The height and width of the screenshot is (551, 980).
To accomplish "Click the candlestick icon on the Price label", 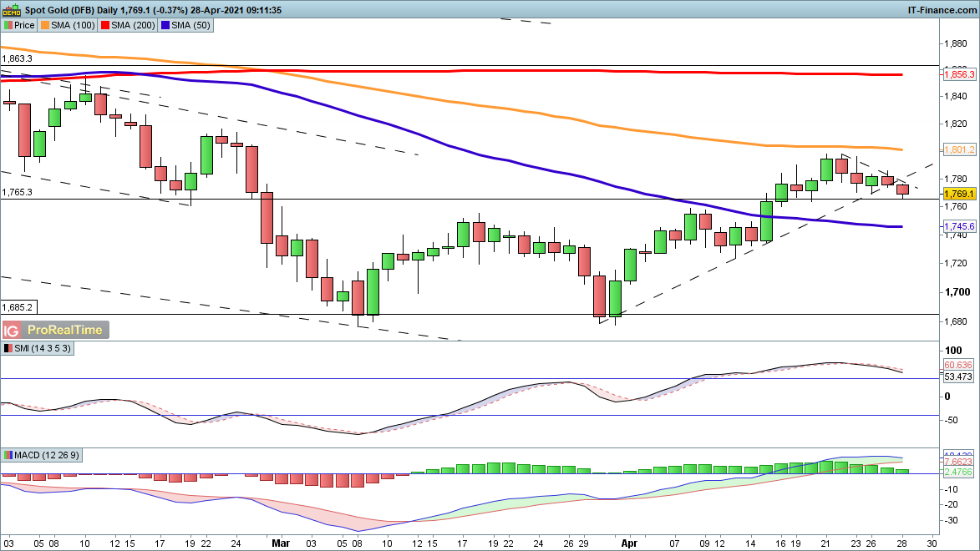I will pyautogui.click(x=8, y=25).
